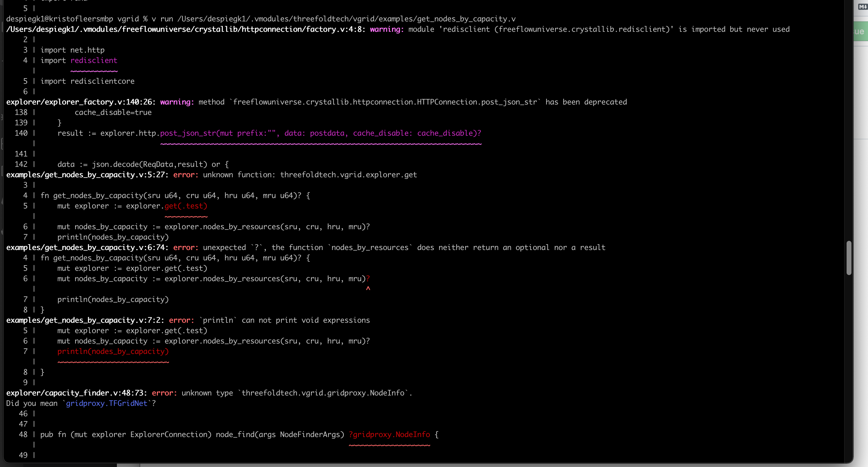Click the code 'cache_disable=true' on line 138

coord(113,112)
